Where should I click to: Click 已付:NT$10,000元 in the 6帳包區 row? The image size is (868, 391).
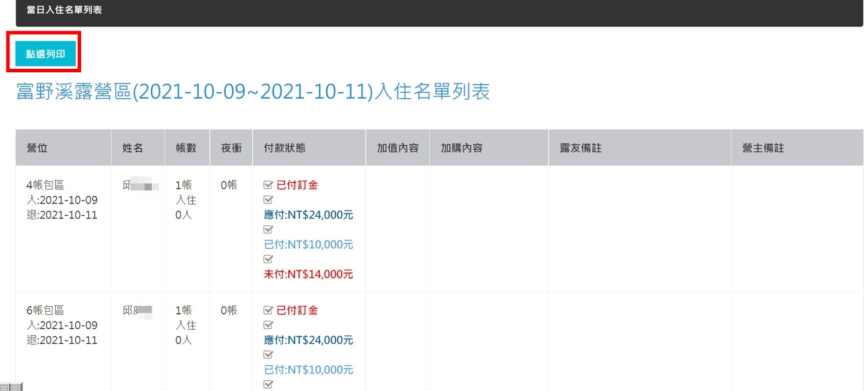pos(309,370)
